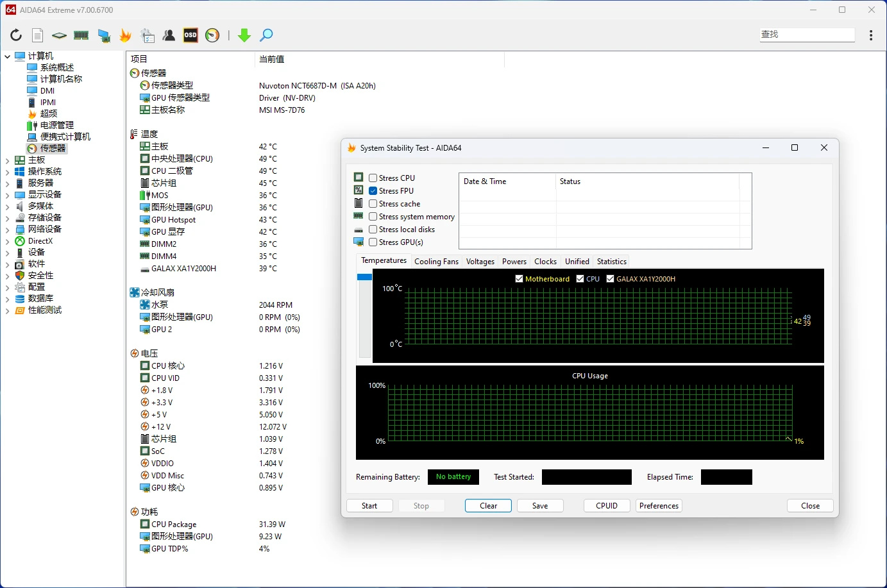Collapse the 计算机 tree node

pos(7,56)
